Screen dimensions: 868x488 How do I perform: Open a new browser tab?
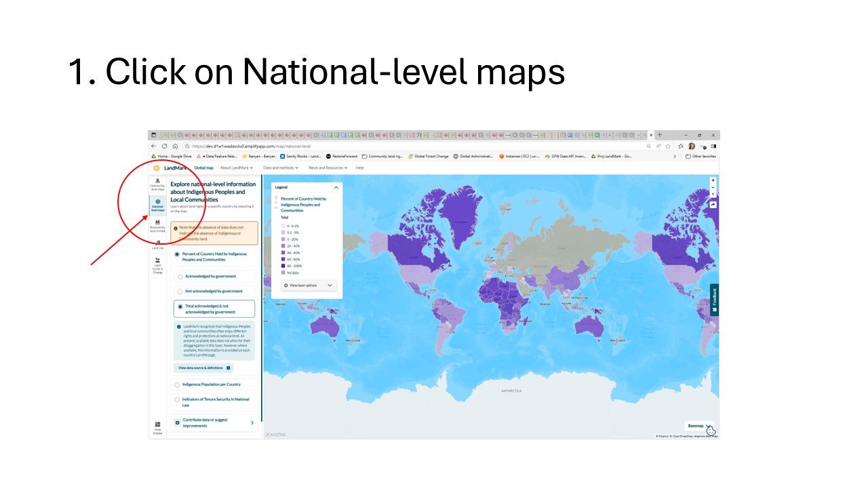659,135
